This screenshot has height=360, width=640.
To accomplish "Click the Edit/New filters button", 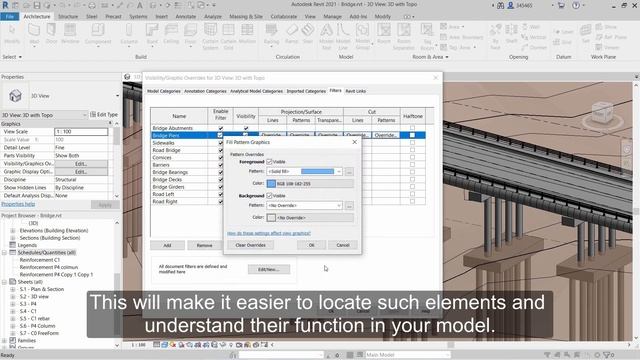I will tap(269, 269).
